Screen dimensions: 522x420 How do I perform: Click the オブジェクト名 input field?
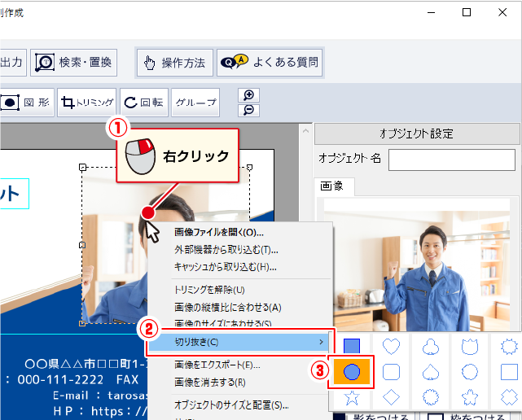tap(452, 160)
